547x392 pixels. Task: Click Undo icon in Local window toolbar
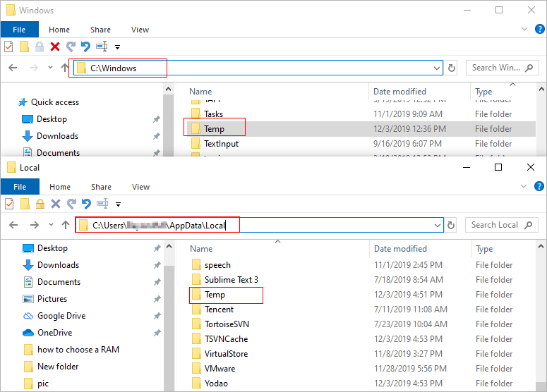[x=86, y=204]
